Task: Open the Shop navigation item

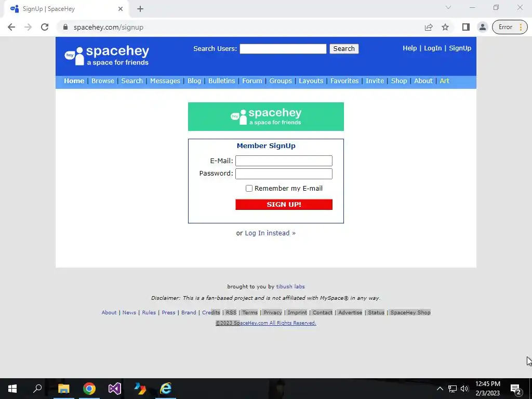Action: [x=398, y=81]
